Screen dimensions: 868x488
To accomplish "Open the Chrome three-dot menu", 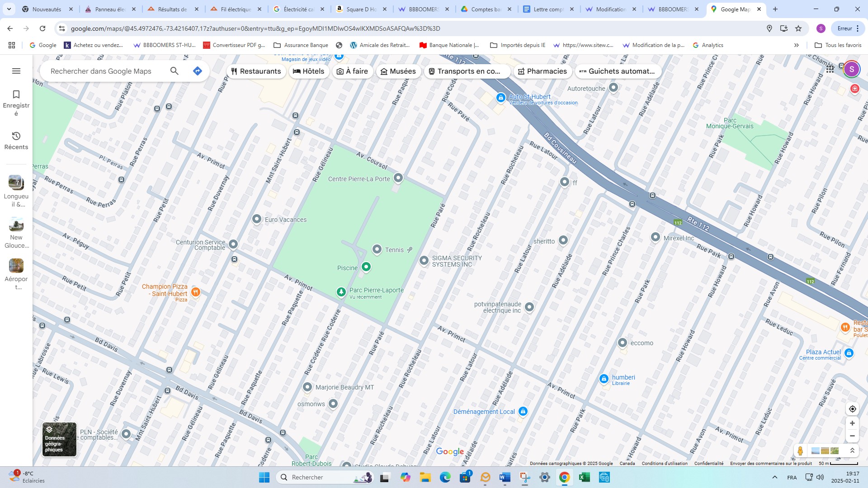I will pos(858,28).
